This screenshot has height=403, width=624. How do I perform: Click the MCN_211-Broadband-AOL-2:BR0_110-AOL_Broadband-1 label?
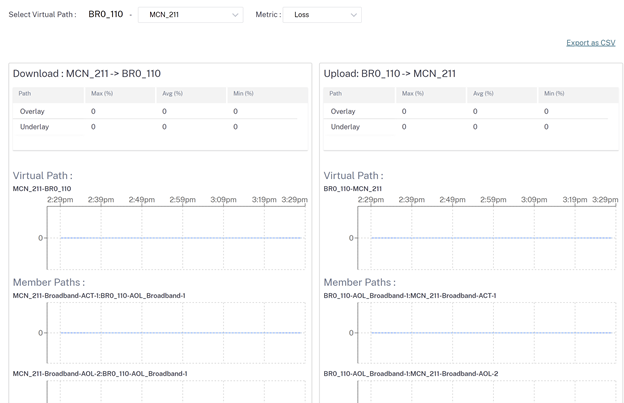100,374
